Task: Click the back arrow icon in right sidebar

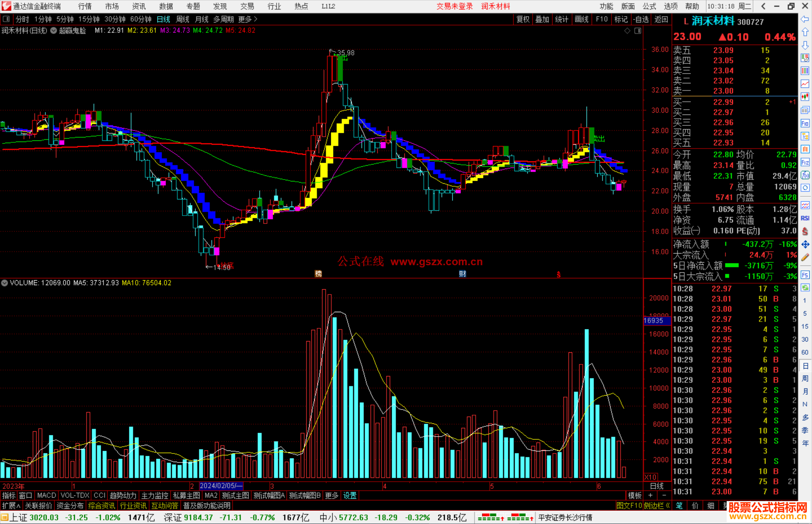Action: (x=805, y=19)
